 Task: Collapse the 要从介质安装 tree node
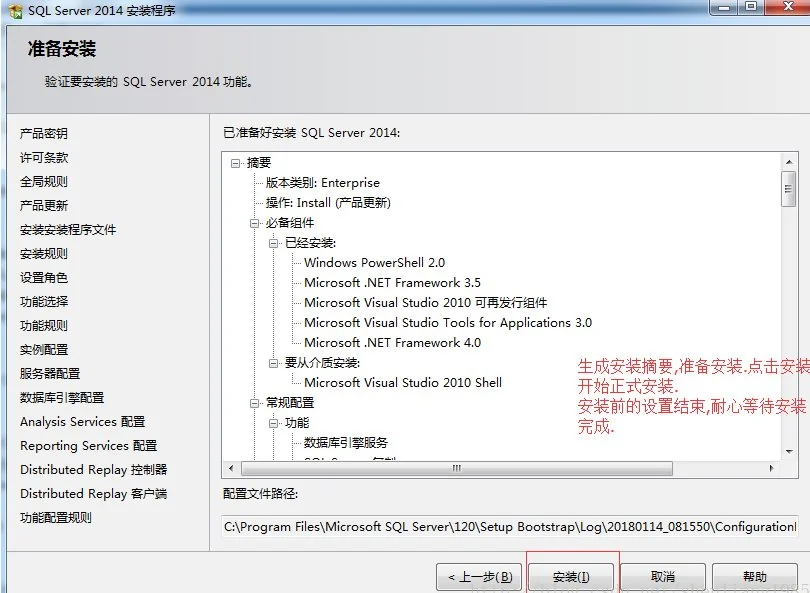pyautogui.click(x=274, y=363)
